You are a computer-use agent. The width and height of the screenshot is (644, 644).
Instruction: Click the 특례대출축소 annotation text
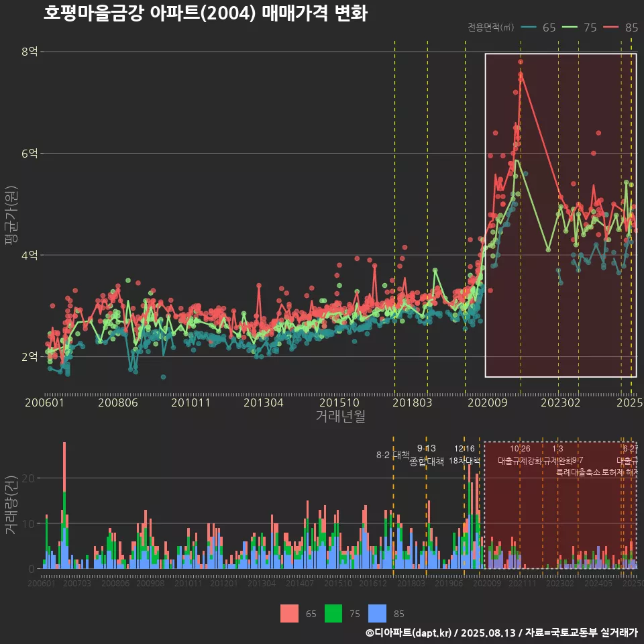pyautogui.click(x=578, y=472)
